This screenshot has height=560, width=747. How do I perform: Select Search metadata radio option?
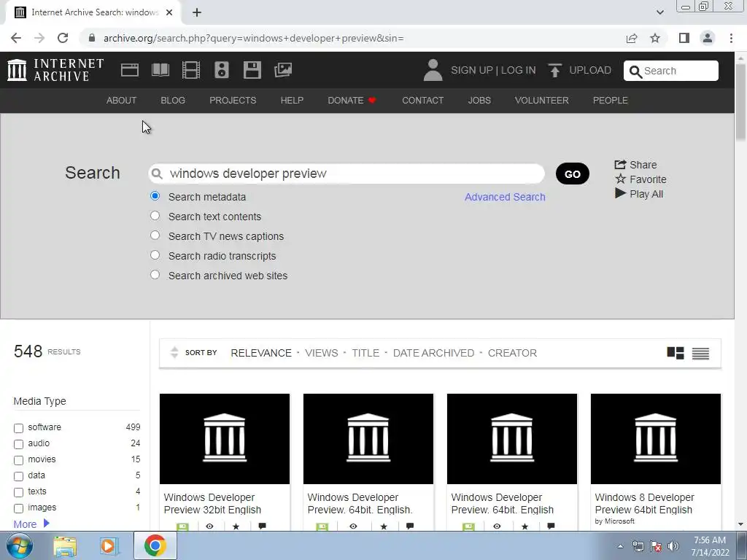coord(155,196)
